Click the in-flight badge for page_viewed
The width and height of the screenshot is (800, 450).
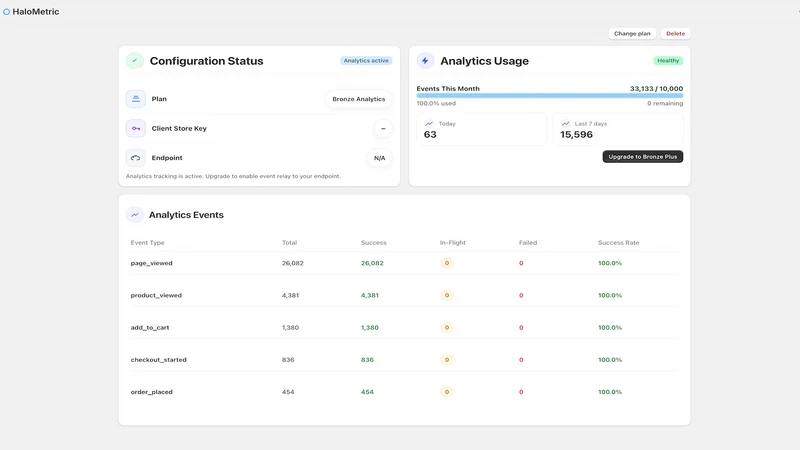447,263
